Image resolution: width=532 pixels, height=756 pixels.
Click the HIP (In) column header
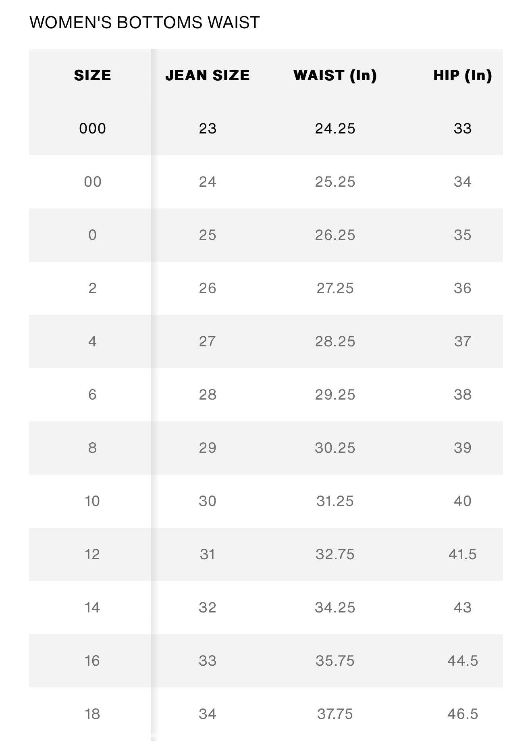click(463, 75)
